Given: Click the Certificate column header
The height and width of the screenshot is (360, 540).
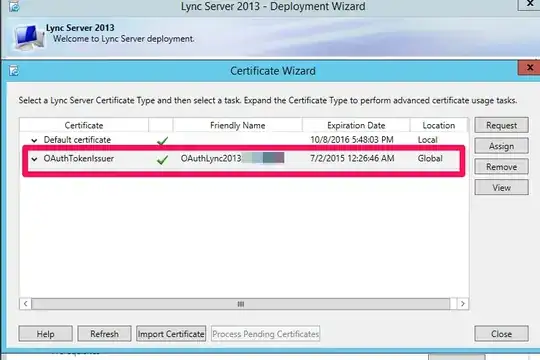Looking at the screenshot, I should coord(84,125).
